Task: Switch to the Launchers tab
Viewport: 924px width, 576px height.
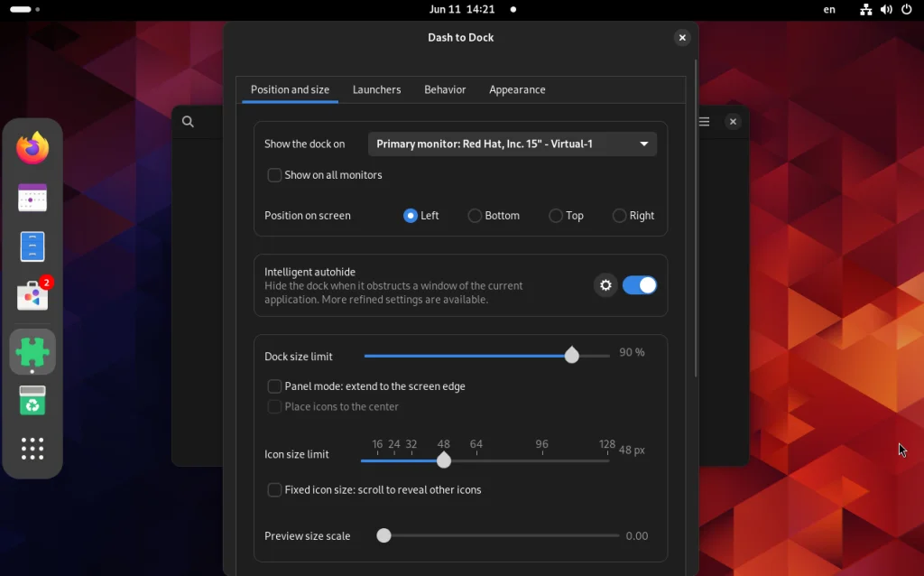Action: 376,89
